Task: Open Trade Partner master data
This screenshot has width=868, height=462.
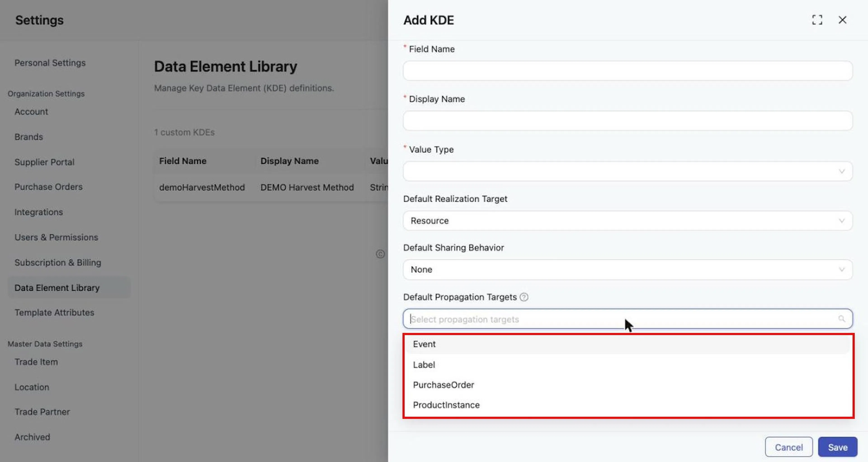Action: point(42,412)
